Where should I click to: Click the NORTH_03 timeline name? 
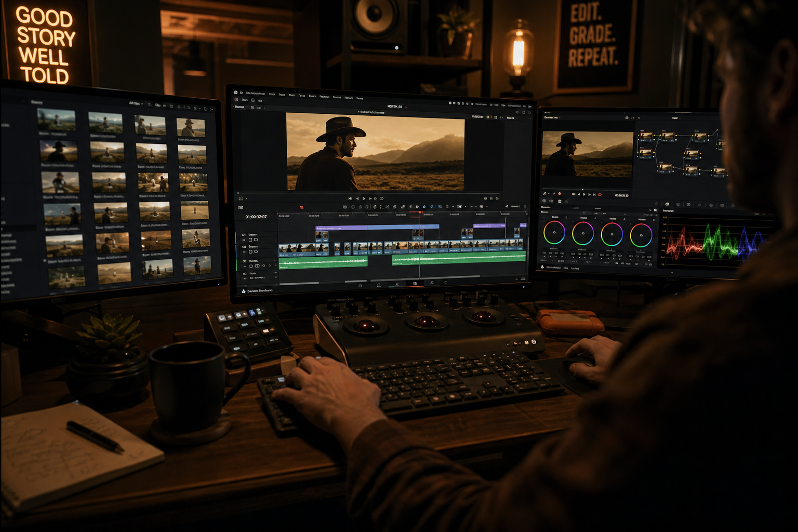[x=395, y=107]
